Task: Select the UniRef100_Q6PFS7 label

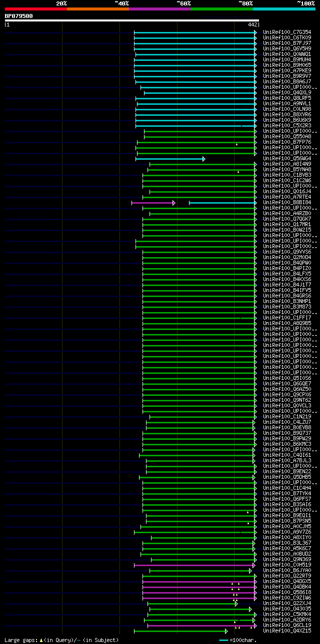Action: pyautogui.click(x=287, y=499)
